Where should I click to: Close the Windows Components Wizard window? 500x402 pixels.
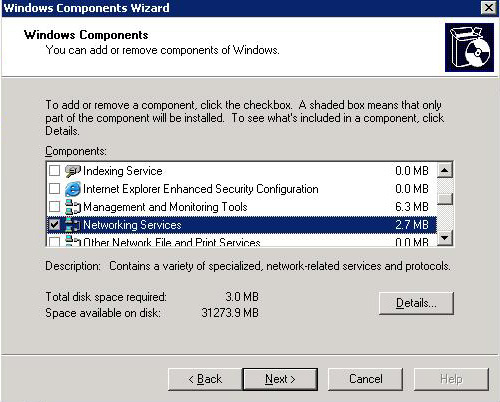click(489, 7)
